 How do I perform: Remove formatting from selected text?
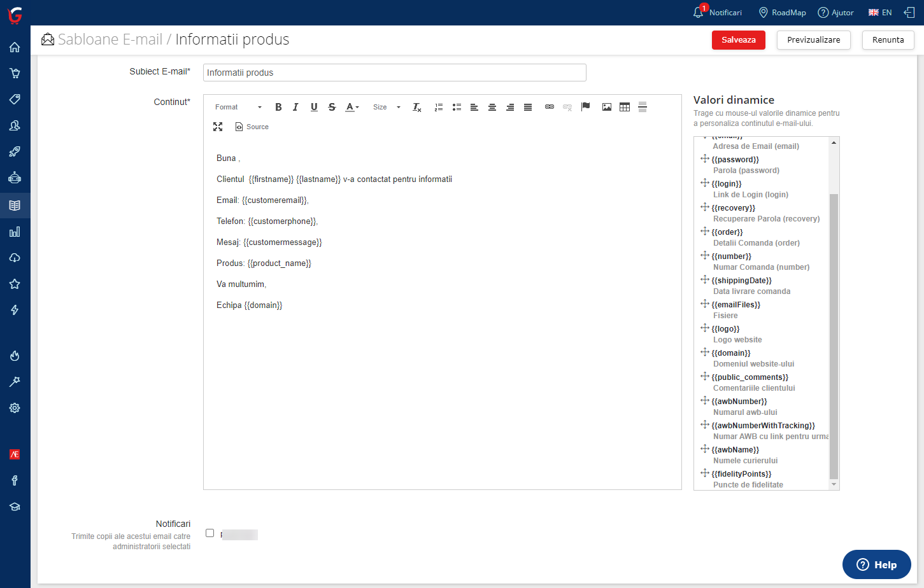pyautogui.click(x=417, y=107)
